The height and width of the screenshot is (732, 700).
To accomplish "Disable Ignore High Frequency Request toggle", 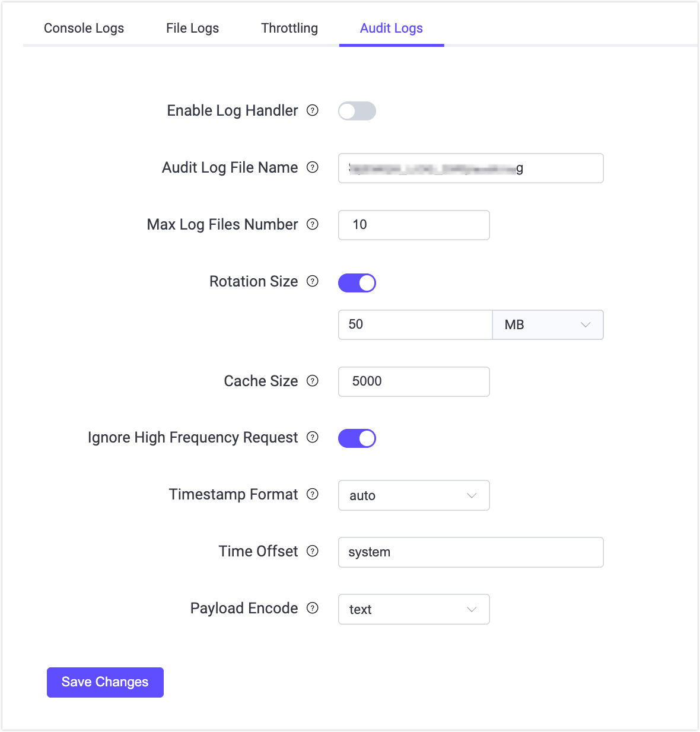I will [x=357, y=438].
